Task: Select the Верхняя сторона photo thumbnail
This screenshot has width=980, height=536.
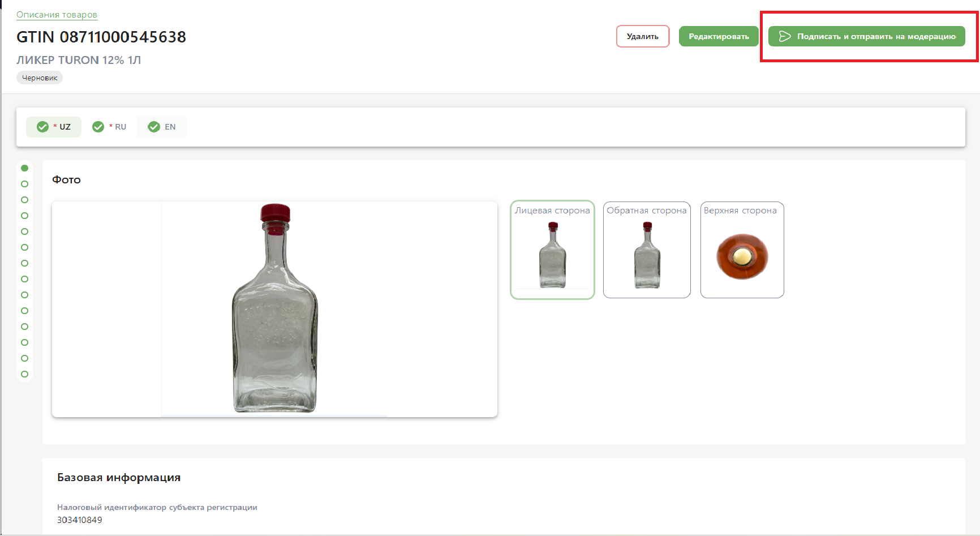Action: (742, 250)
